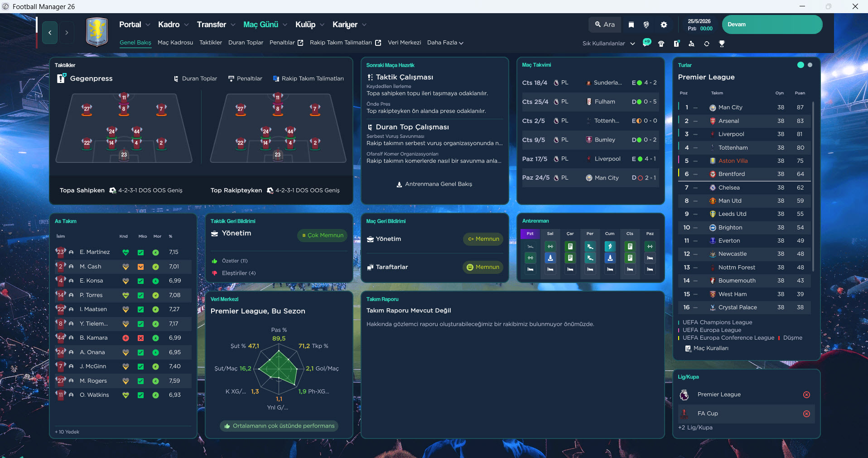Open messages inbox with +9 badge

[x=646, y=44]
